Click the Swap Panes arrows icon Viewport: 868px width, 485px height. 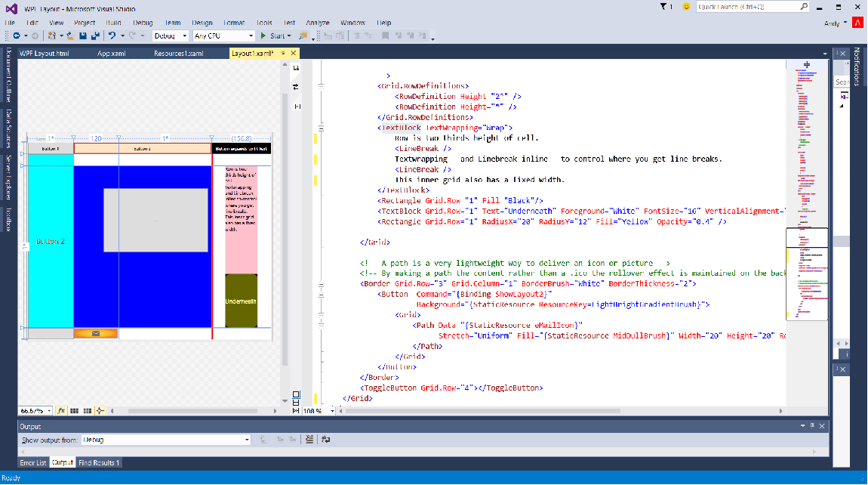pyautogui.click(x=295, y=87)
